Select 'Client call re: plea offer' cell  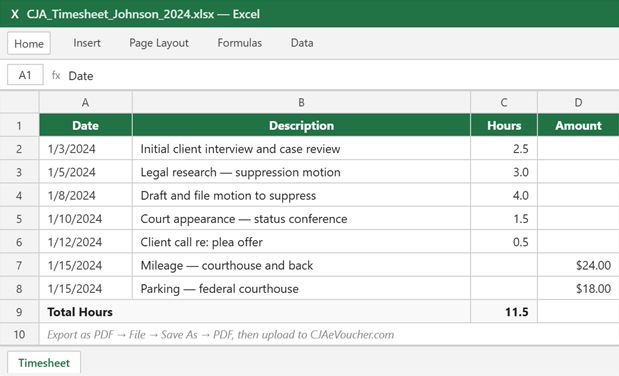(301, 242)
